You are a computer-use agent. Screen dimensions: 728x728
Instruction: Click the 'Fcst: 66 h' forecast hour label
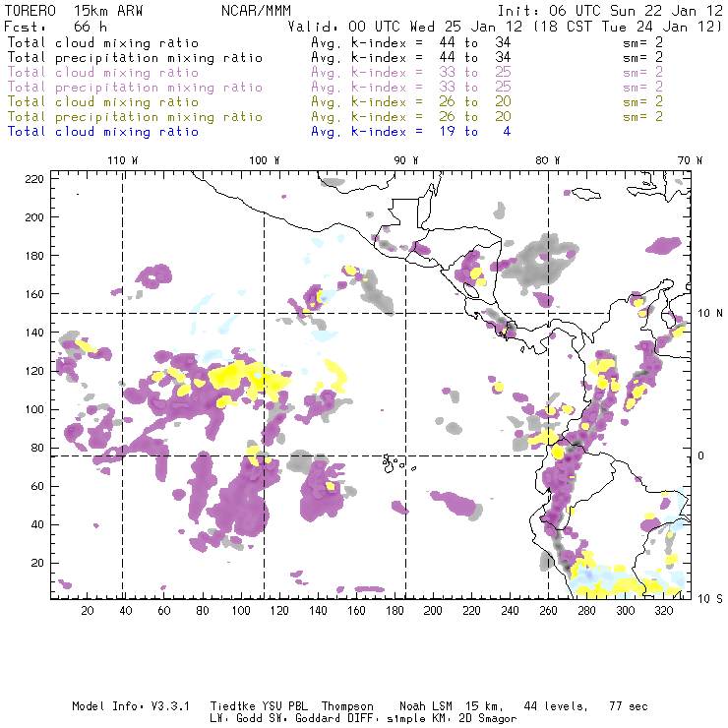(x=55, y=27)
